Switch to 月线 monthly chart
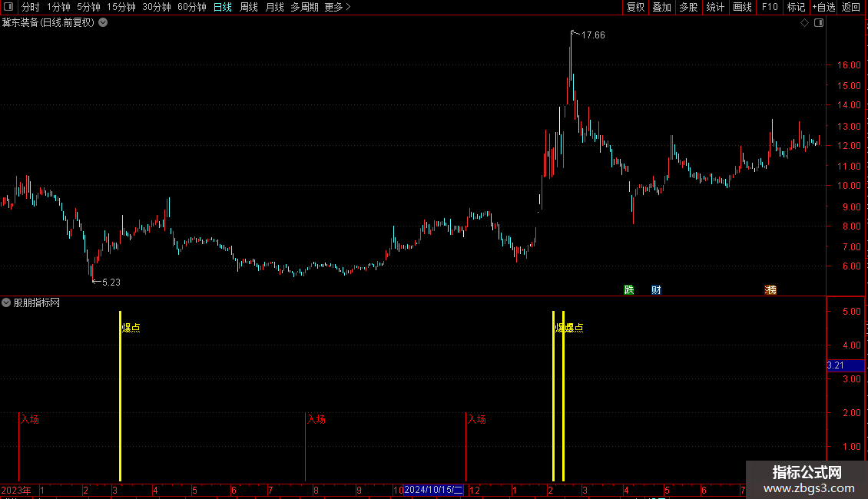 click(274, 7)
